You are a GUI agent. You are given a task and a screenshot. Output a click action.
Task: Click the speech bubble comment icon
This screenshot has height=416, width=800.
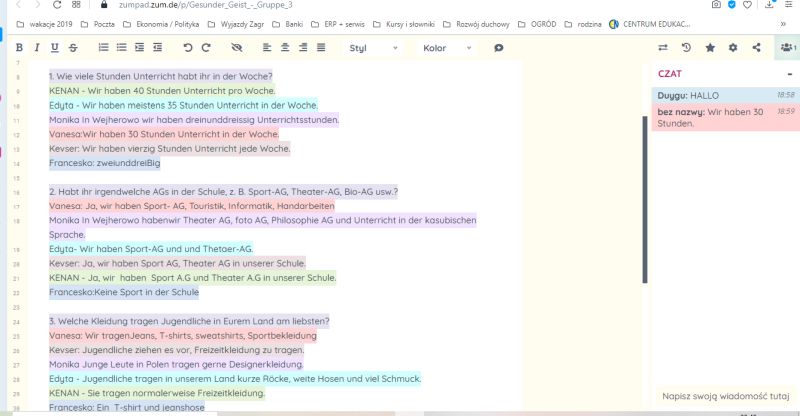tap(498, 47)
